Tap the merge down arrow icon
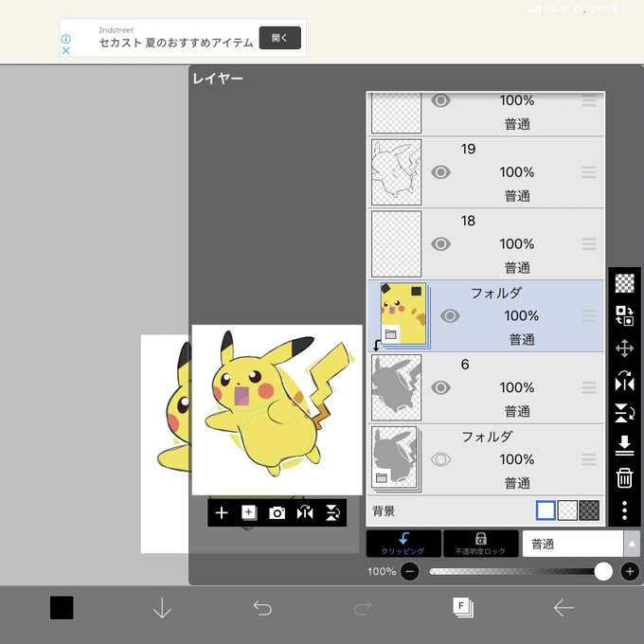The width and height of the screenshot is (644, 644). [x=624, y=446]
